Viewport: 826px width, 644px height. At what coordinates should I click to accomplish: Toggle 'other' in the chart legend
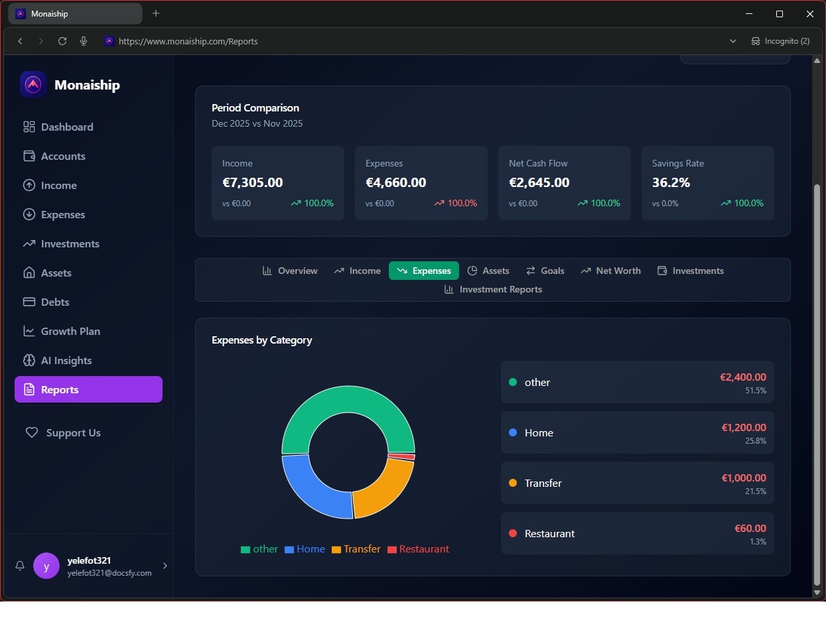[x=259, y=549]
